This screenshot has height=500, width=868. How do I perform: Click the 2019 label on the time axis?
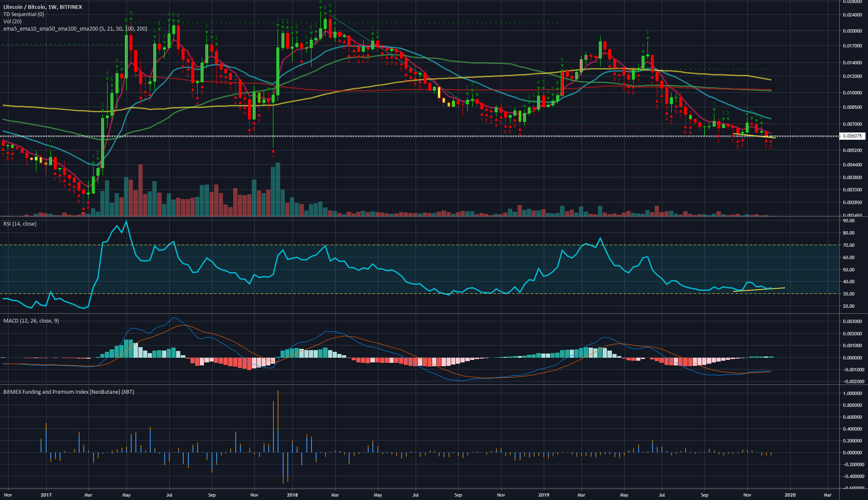click(x=544, y=494)
